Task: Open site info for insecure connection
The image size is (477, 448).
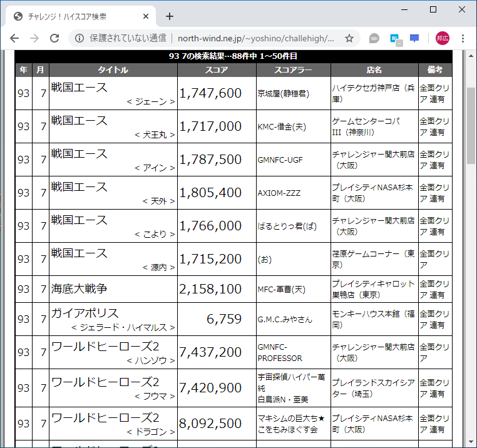Action: [x=79, y=38]
